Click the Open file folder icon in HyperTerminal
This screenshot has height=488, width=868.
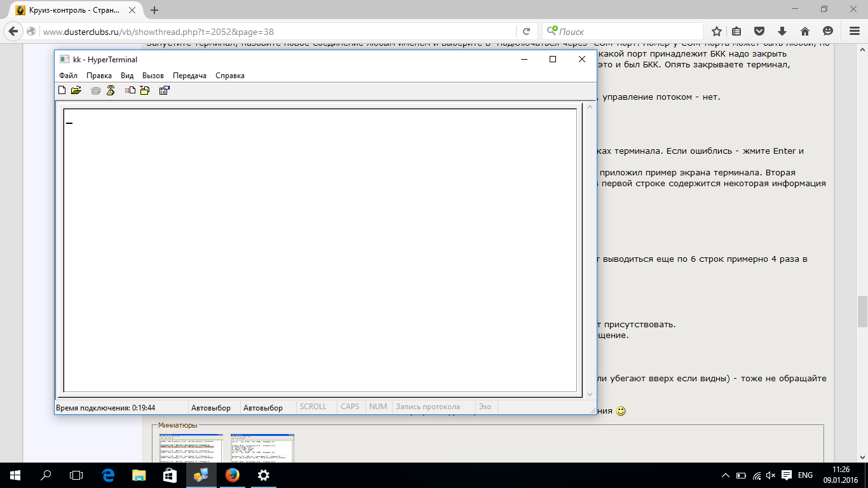click(76, 90)
